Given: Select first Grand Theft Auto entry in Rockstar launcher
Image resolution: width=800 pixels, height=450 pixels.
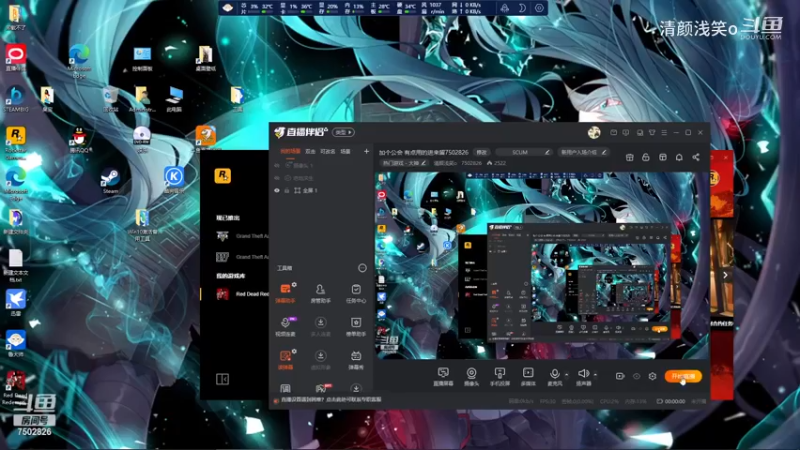Looking at the screenshot, I should [243, 236].
